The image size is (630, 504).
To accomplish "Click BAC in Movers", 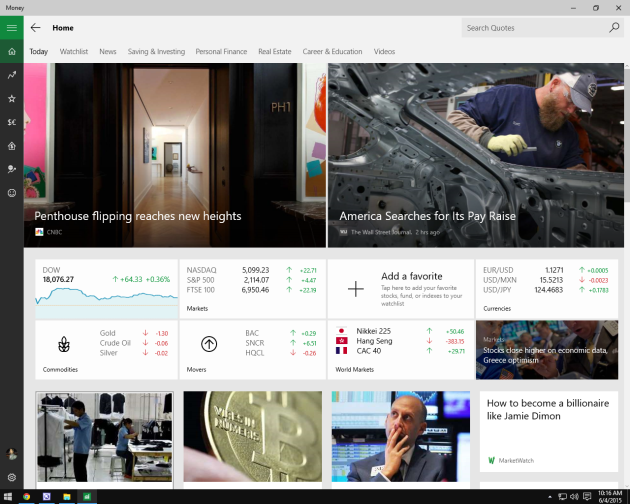I will pos(281,333).
